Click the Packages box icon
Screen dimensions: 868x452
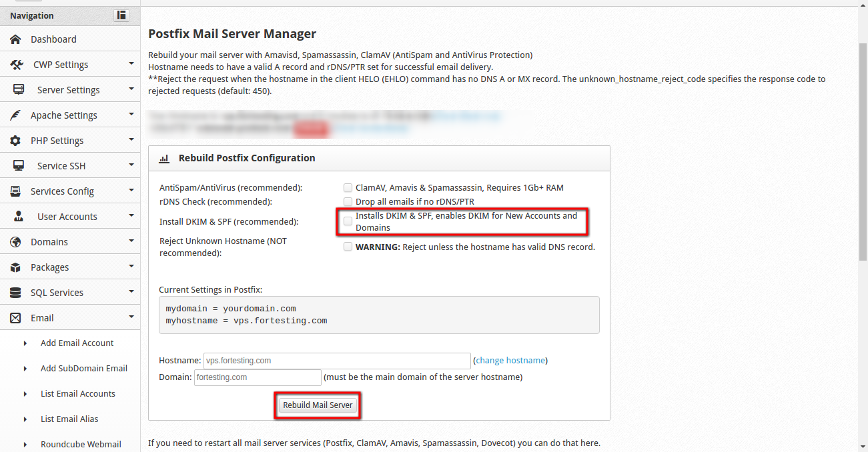coord(15,267)
